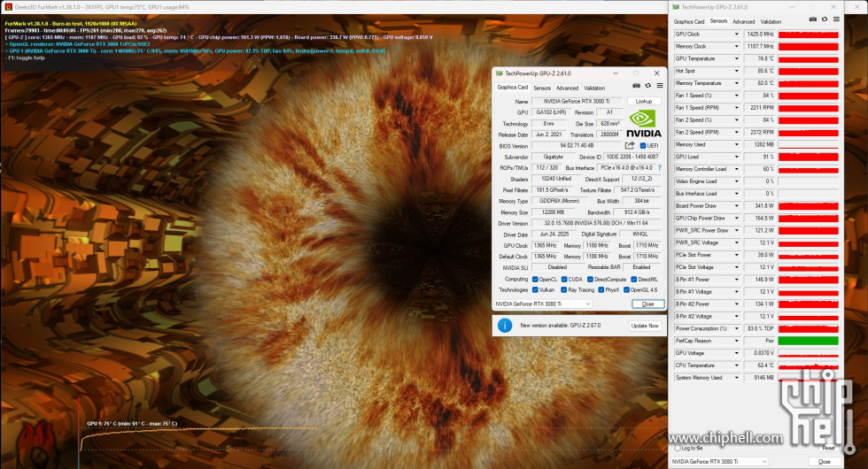Toggle the DirectCompute checkbox
This screenshot has height=469, width=868.
[x=590, y=280]
